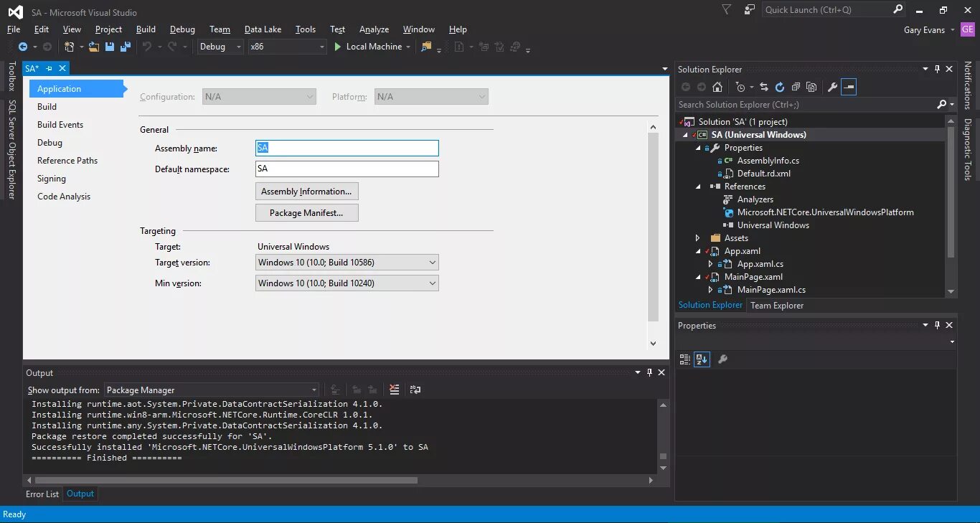This screenshot has width=980, height=523.
Task: Click the Default namespace input field
Action: (347, 169)
